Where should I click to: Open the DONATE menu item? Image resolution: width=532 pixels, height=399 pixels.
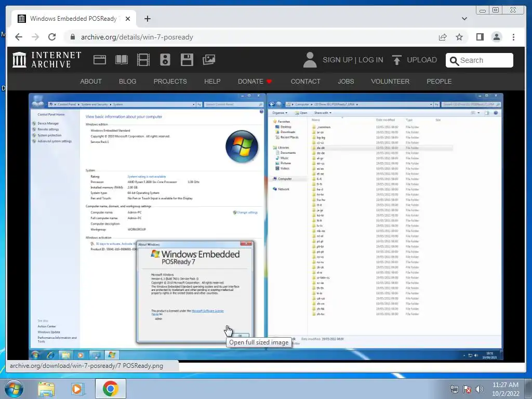[255, 82]
